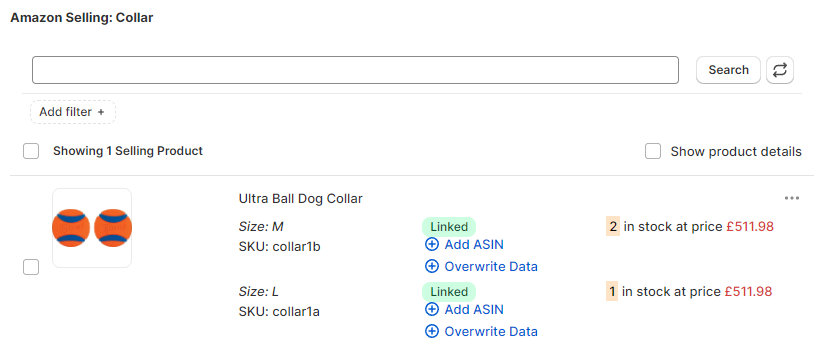Click the Search button

(x=728, y=70)
